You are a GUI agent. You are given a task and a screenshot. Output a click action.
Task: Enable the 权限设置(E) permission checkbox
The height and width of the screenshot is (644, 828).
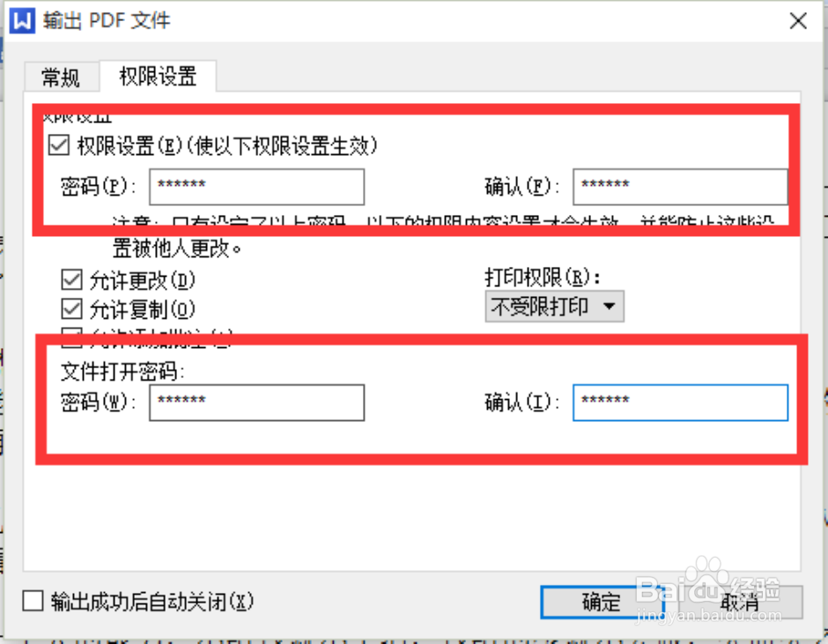pos(58,144)
